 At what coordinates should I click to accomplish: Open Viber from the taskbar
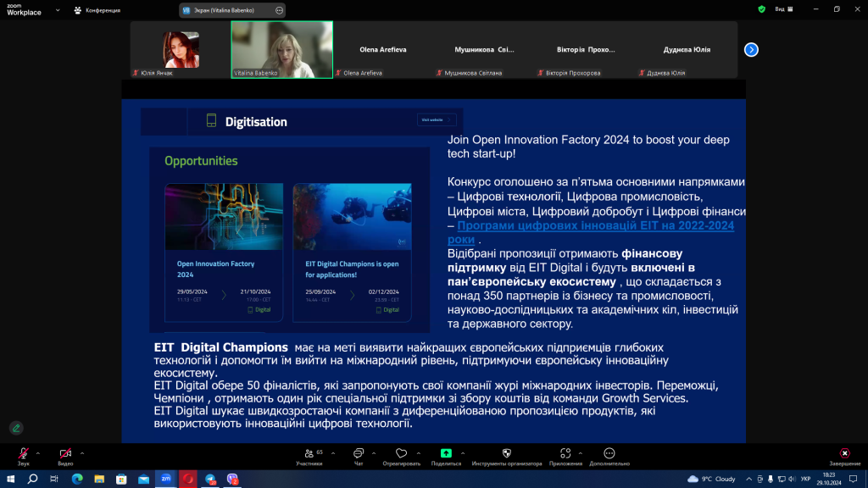(232, 479)
